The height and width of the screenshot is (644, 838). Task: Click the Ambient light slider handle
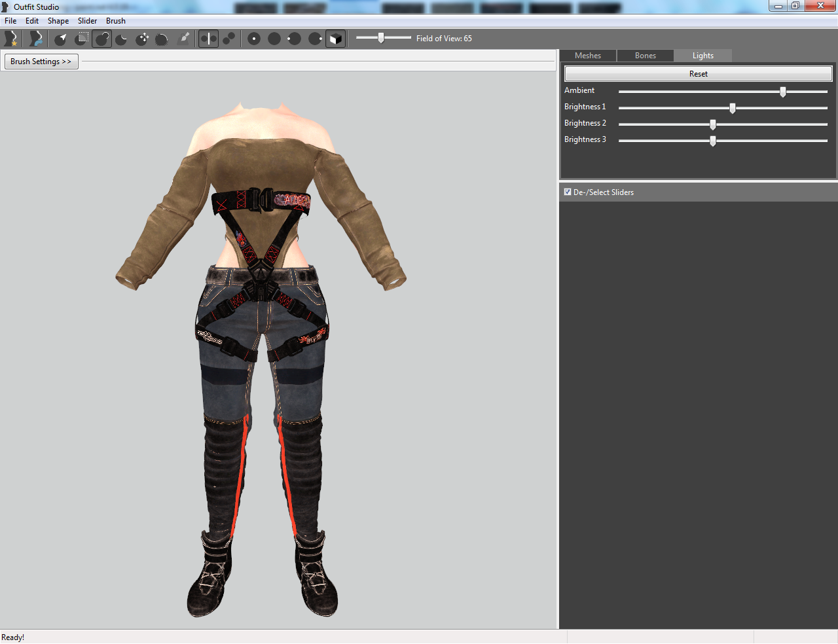[x=783, y=92]
